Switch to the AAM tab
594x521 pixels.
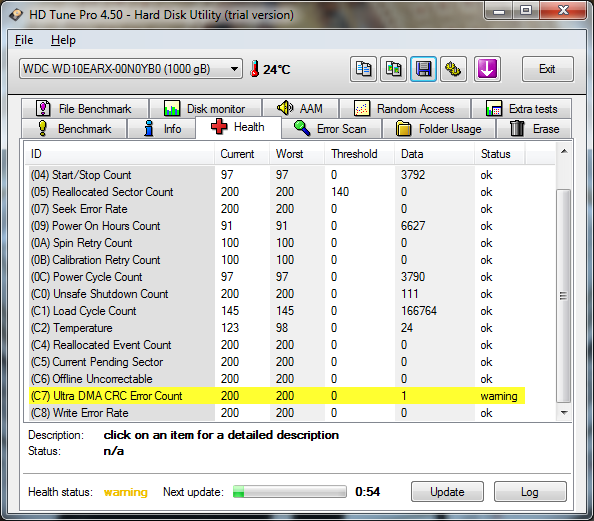300,108
